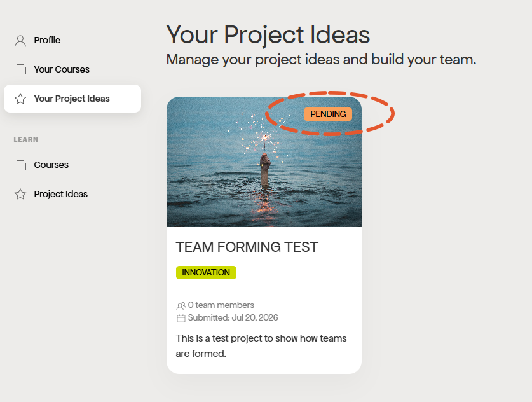This screenshot has height=402, width=532.
Task: Click the 0 team members text
Action: pyautogui.click(x=221, y=305)
